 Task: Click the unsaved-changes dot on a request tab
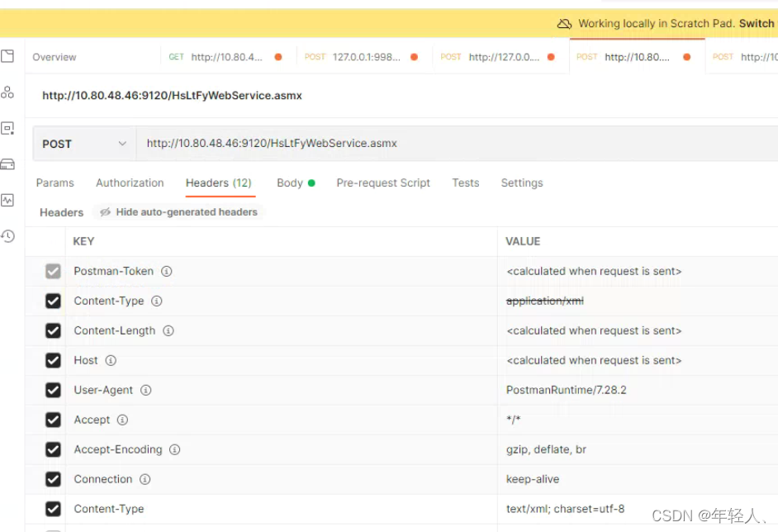point(278,56)
